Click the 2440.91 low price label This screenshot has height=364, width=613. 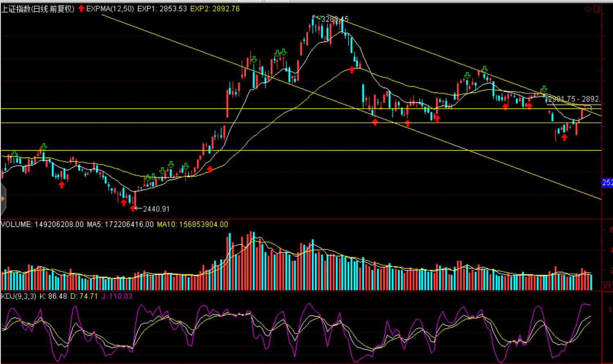(x=156, y=209)
